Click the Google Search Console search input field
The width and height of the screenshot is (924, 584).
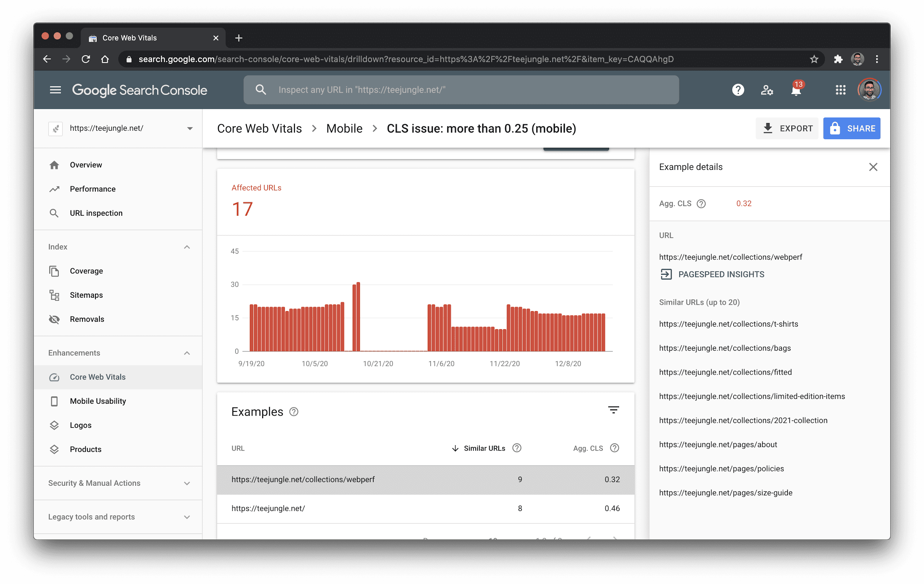[x=462, y=89]
